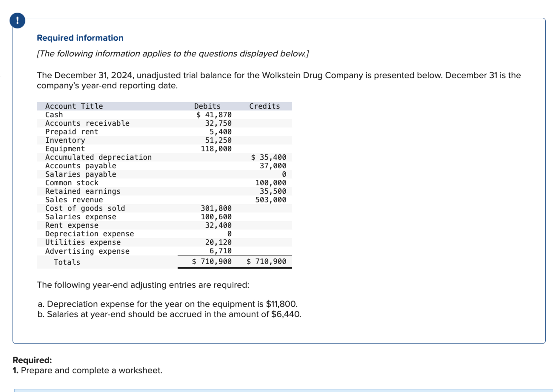Click the Credits column header
553x392 pixels.
(x=264, y=106)
